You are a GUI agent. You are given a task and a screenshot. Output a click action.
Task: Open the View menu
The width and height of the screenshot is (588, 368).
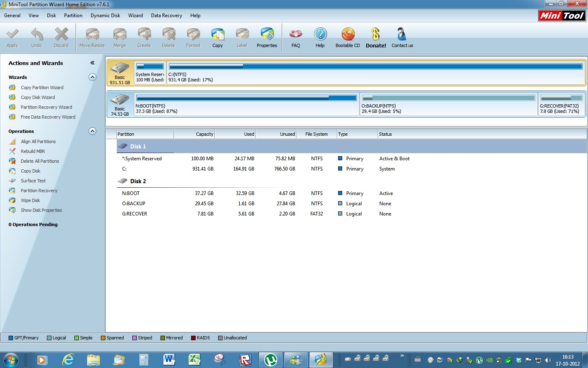point(34,16)
